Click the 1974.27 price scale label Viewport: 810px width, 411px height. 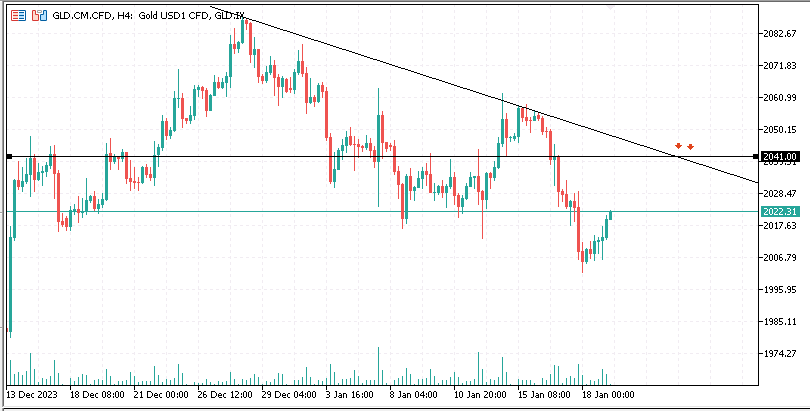(778, 354)
